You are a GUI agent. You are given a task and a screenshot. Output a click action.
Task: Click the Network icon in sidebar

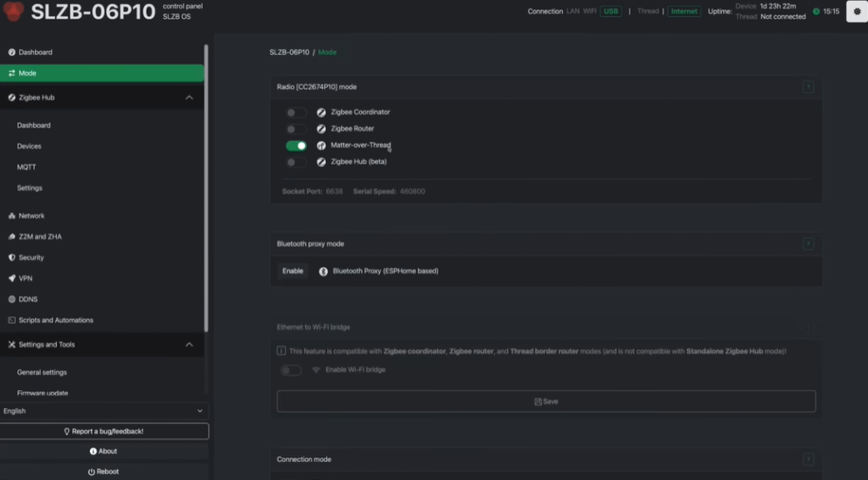(x=12, y=216)
